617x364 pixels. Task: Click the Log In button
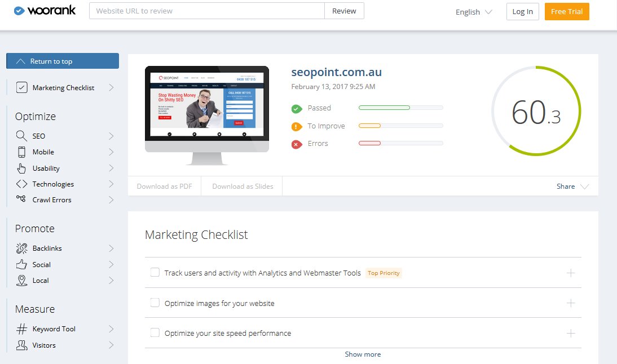tap(523, 11)
